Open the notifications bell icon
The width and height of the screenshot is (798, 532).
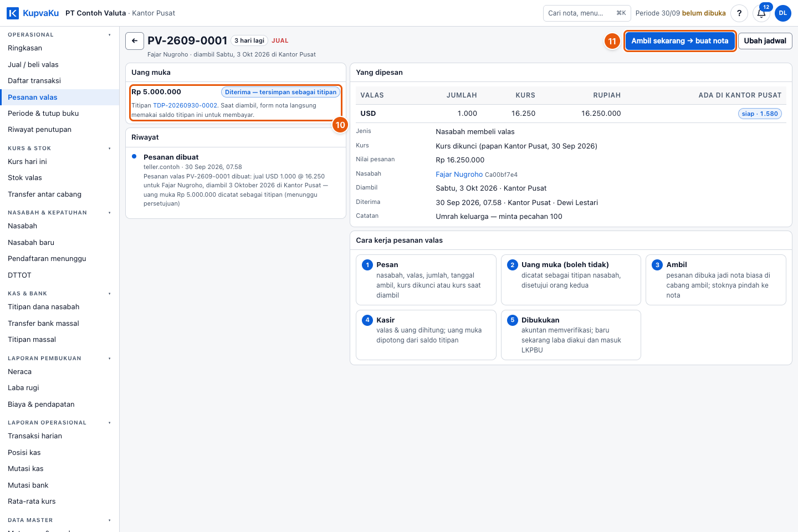coord(761,13)
